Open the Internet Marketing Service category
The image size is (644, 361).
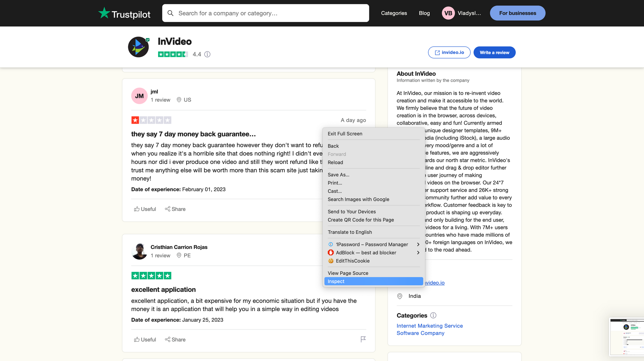click(430, 326)
